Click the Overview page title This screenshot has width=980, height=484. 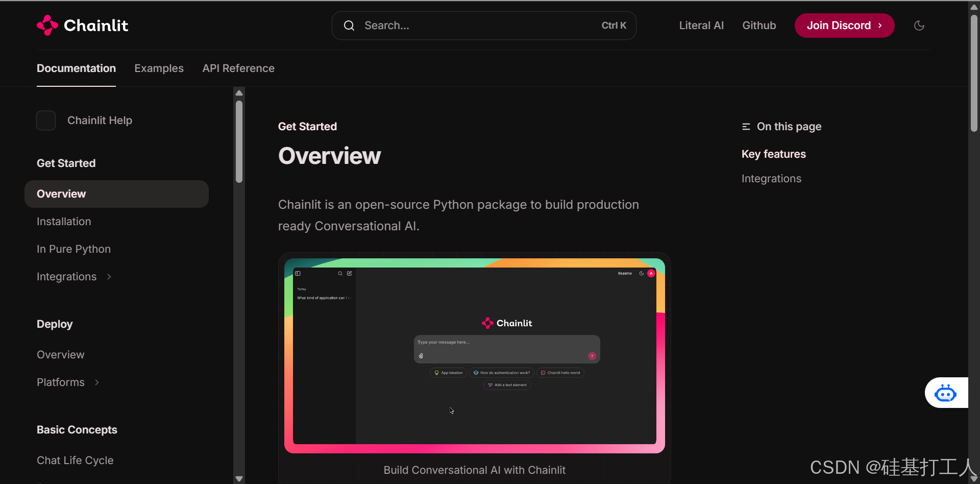(x=329, y=156)
